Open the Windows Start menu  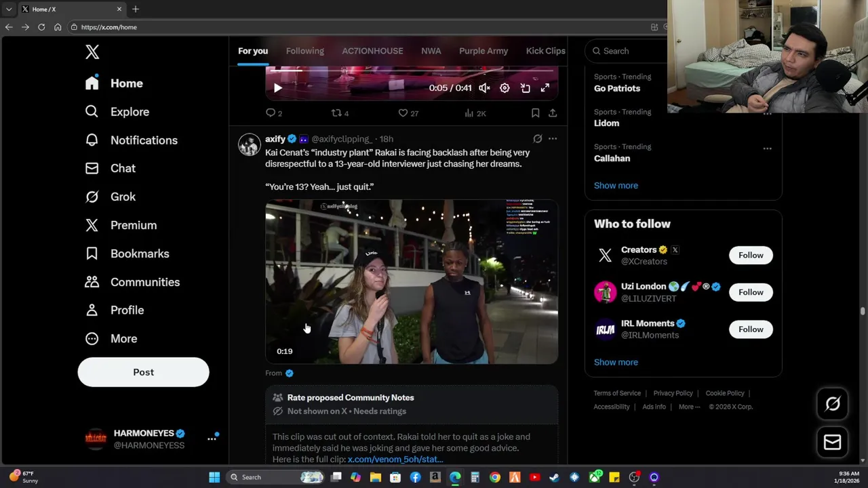(x=214, y=477)
